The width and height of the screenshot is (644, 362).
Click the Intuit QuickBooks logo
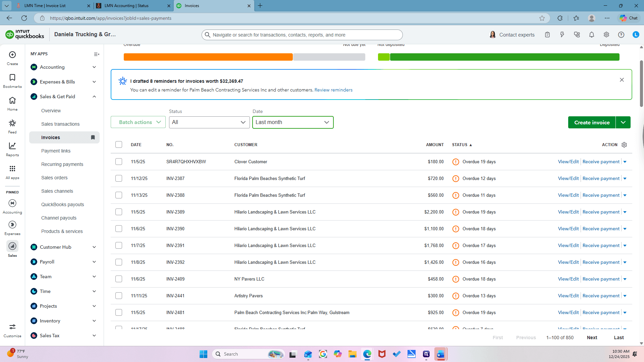(25, 35)
